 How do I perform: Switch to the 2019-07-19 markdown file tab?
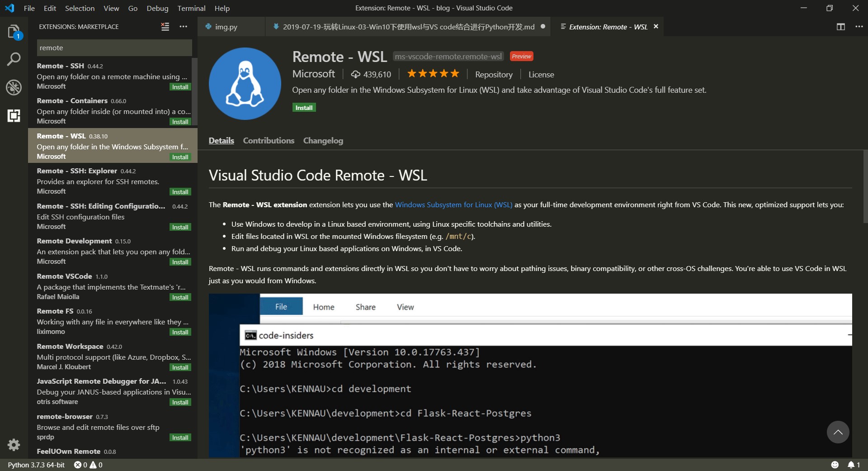(408, 27)
